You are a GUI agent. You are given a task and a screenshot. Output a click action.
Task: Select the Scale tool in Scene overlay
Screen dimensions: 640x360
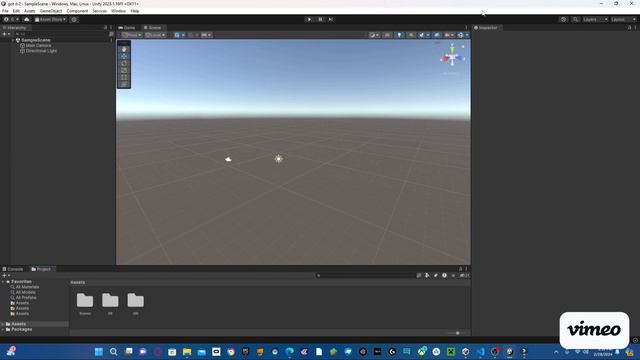coord(124,70)
